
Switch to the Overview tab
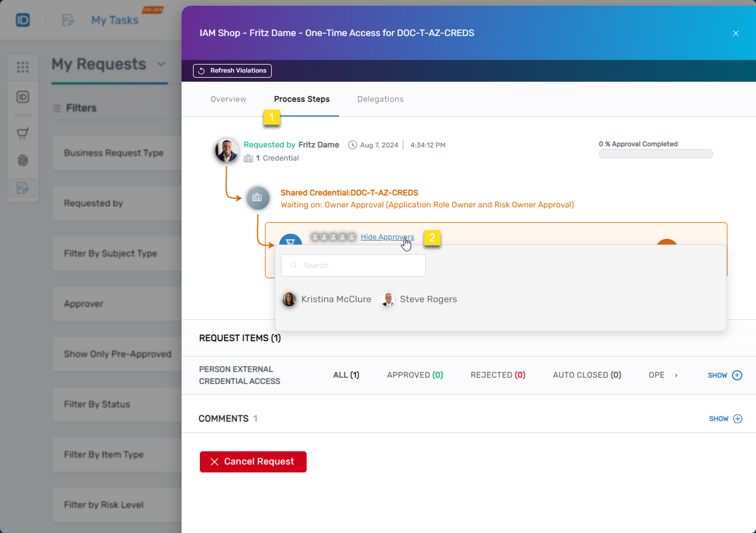click(228, 99)
